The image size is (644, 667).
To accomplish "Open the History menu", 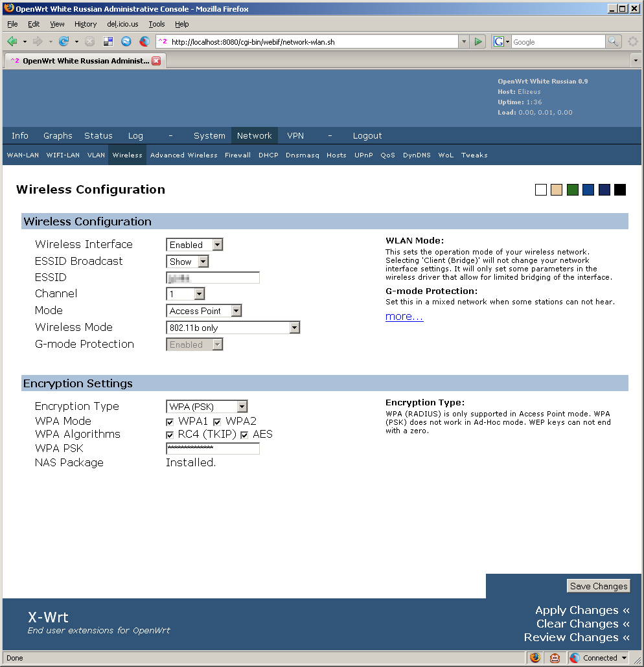I will [x=86, y=24].
